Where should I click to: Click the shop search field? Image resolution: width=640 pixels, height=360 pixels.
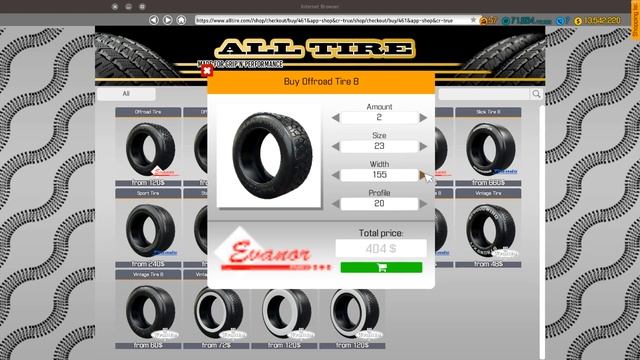coord(484,94)
